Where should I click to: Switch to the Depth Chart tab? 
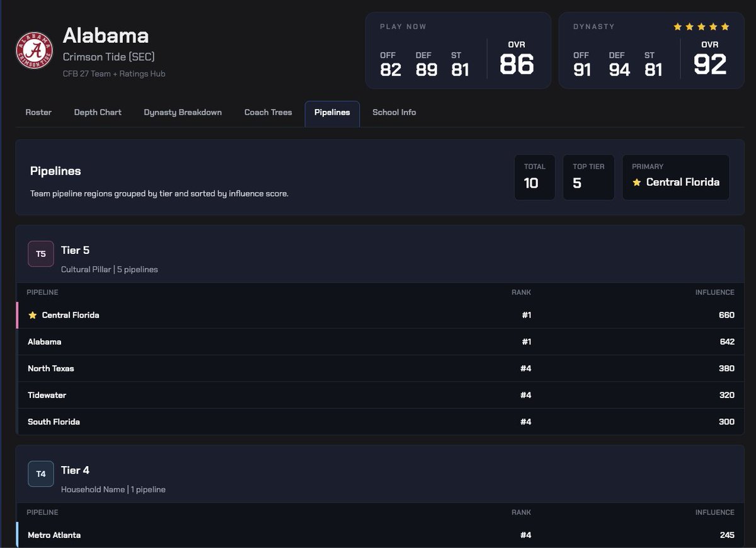pos(98,112)
